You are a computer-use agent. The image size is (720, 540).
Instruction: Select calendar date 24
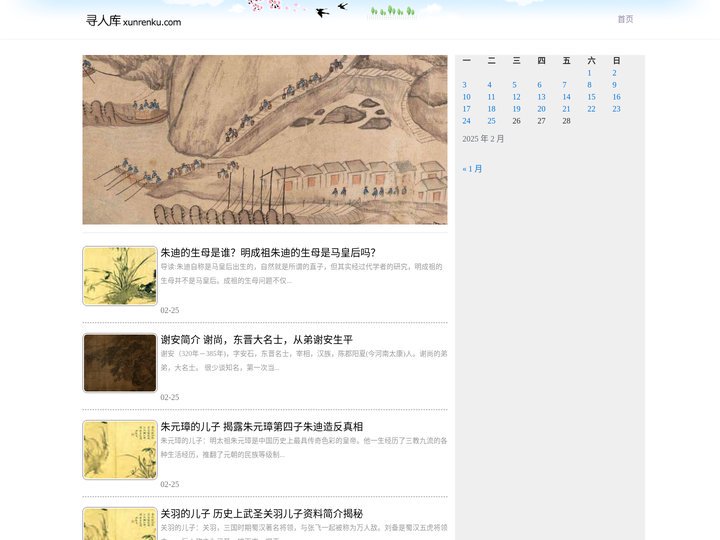(467, 121)
